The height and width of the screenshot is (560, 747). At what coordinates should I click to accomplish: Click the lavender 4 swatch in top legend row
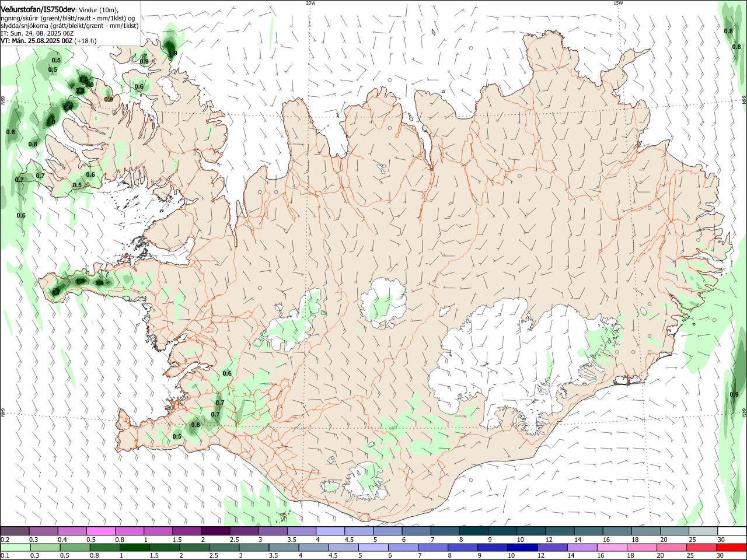[330, 531]
